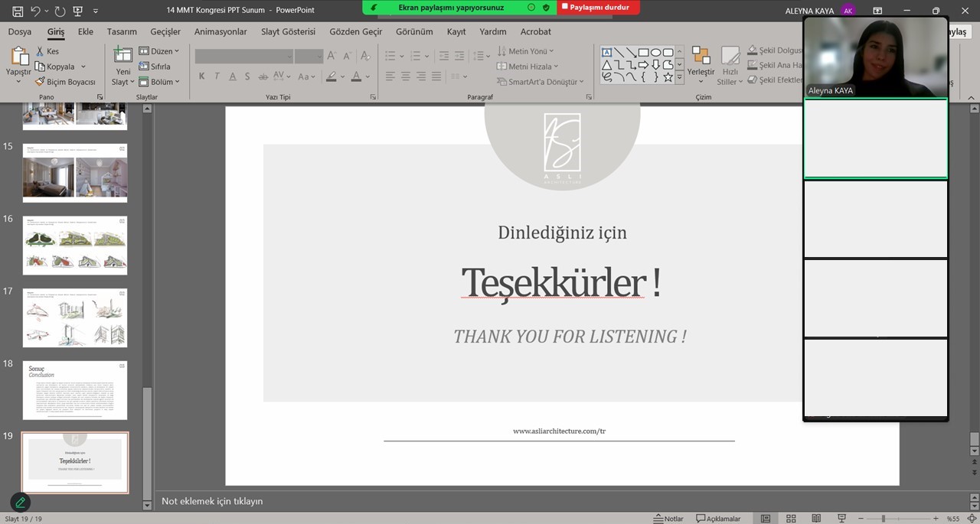The image size is (980, 524).
Task: Click Undo in the quick access toolbar
Action: tap(36, 11)
